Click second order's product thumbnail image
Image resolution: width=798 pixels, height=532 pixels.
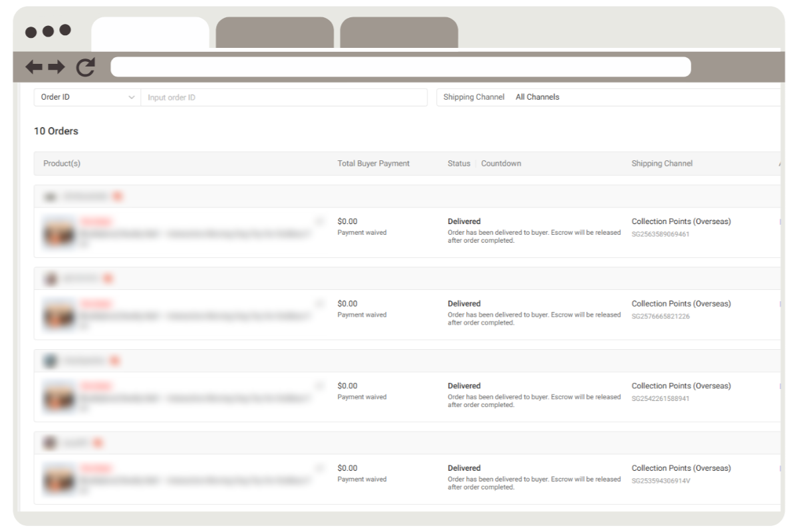(59, 315)
